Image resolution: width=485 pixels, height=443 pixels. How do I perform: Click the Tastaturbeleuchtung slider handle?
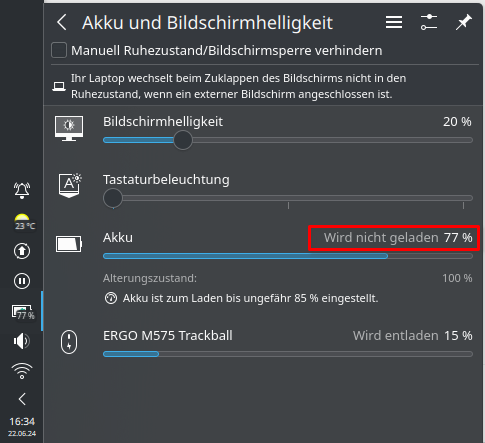click(113, 198)
